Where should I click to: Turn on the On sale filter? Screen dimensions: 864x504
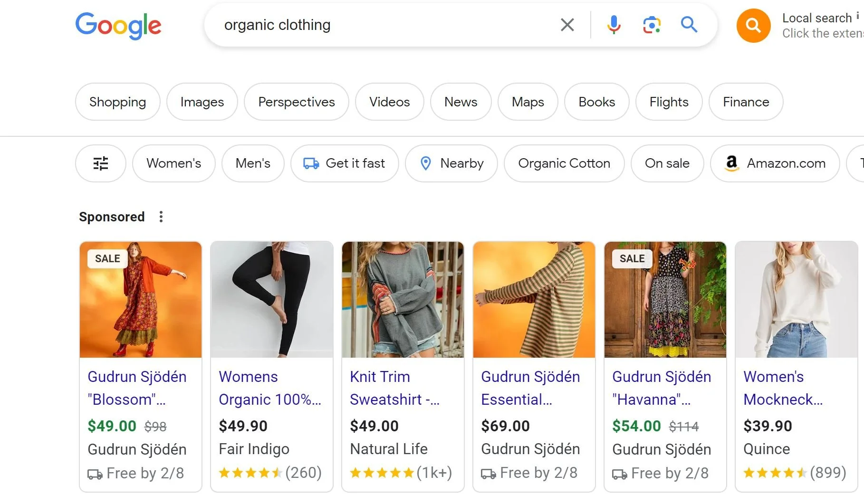click(x=667, y=163)
